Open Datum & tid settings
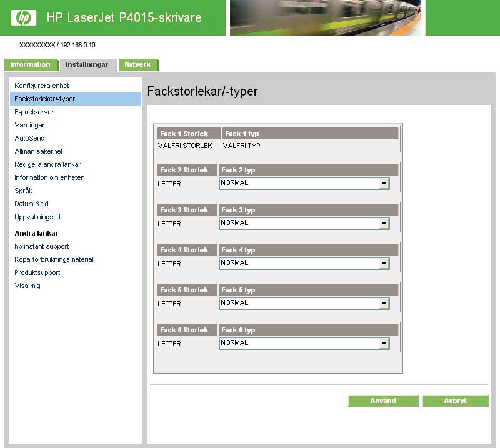Image resolution: width=500 pixels, height=448 pixels. pyautogui.click(x=31, y=204)
